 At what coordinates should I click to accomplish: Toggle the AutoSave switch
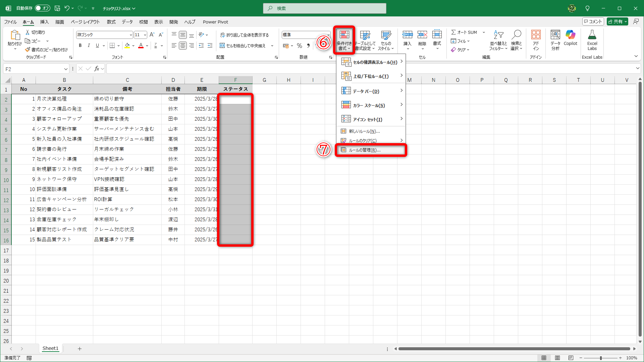43,8
